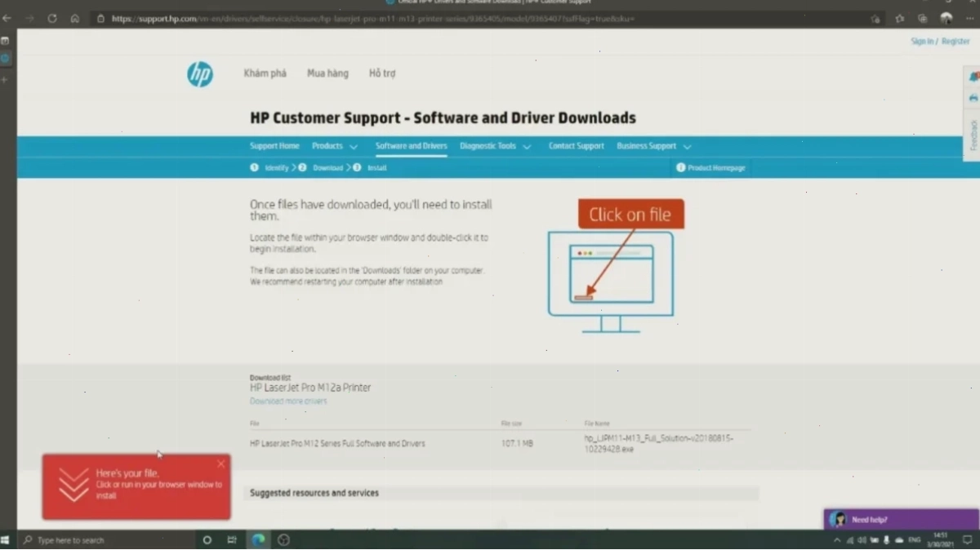
Task: Click the ENG language indicator
Action: pos(915,540)
